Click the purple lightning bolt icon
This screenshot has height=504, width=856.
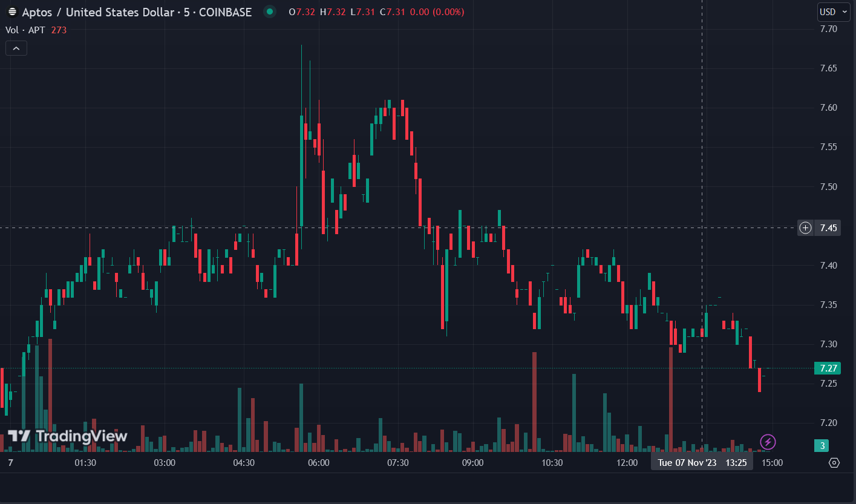pos(768,441)
